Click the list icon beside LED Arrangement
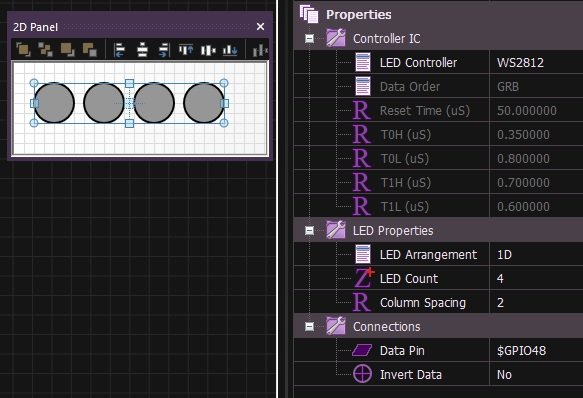This screenshot has height=398, width=583. 363,254
